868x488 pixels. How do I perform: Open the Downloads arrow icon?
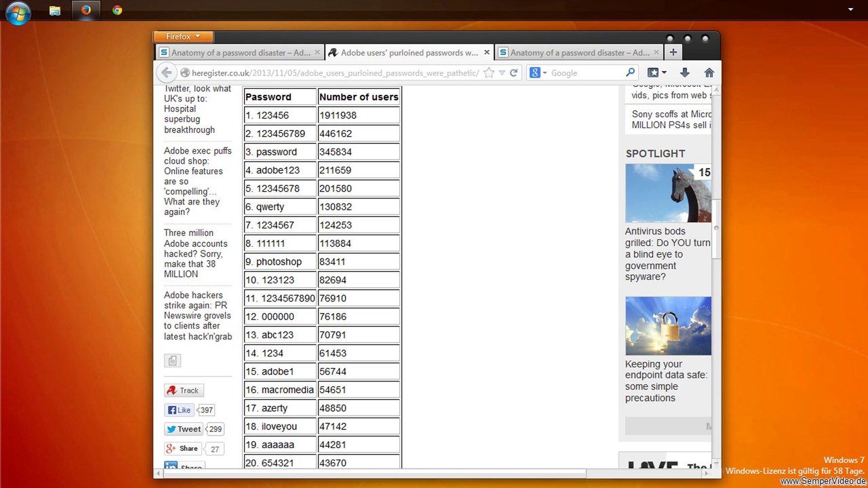click(x=684, y=73)
